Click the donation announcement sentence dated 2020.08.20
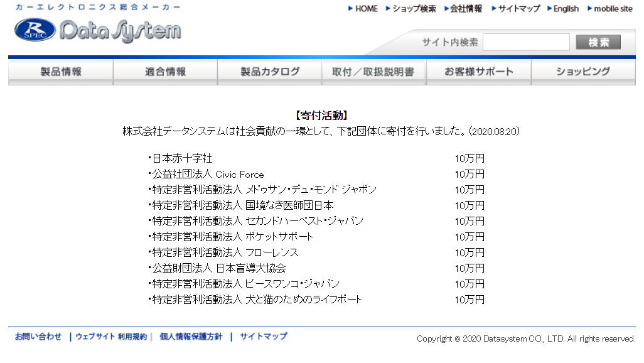The height and width of the screenshot is (363, 644). tap(321, 131)
